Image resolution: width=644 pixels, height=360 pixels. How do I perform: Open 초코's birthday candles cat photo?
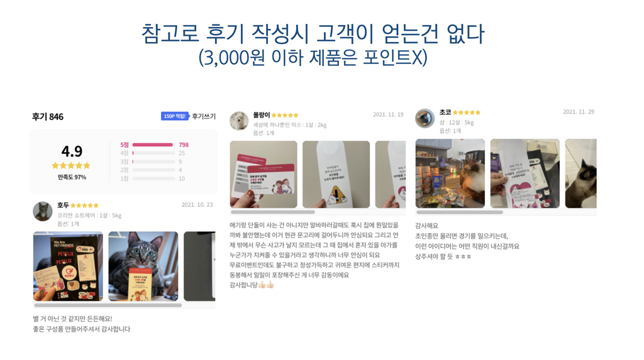pos(450,173)
